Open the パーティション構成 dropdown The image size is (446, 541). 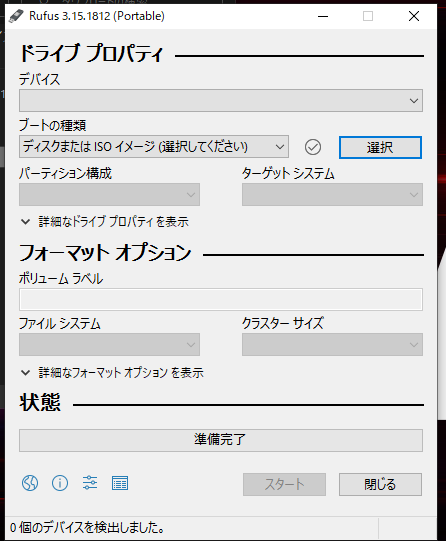point(109,195)
